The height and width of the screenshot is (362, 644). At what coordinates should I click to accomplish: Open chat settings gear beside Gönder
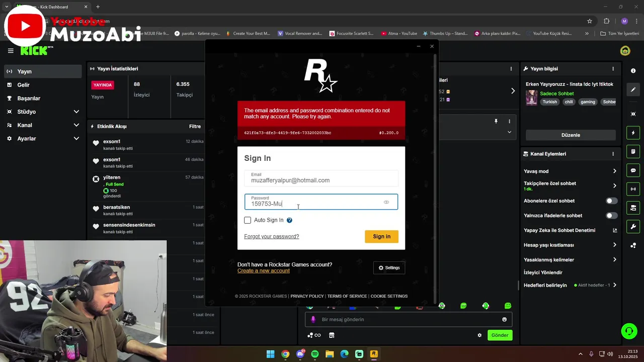pos(479,335)
